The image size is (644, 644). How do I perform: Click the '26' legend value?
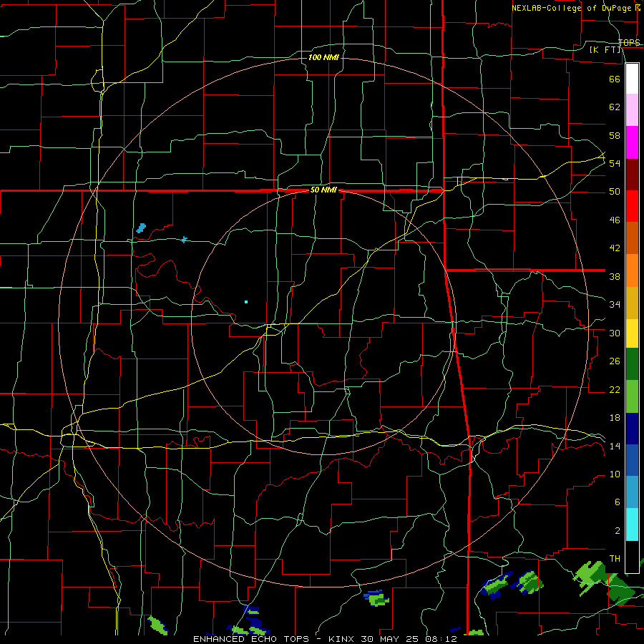pos(615,361)
